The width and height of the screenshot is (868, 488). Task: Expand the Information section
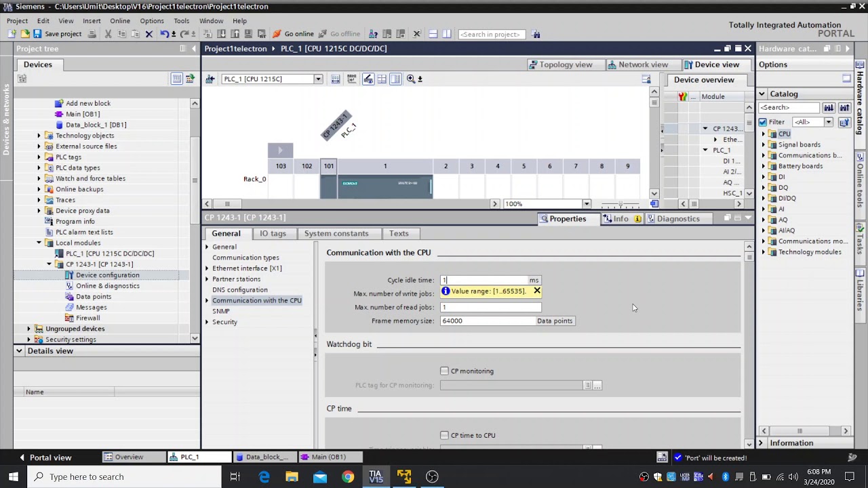click(761, 443)
